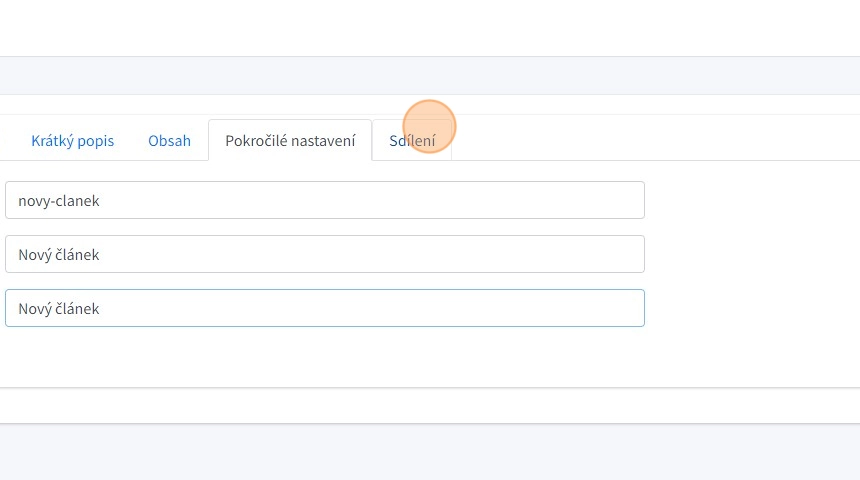The image size is (860, 480).
Task: Show sharing options via Sdílení
Action: coord(412,141)
